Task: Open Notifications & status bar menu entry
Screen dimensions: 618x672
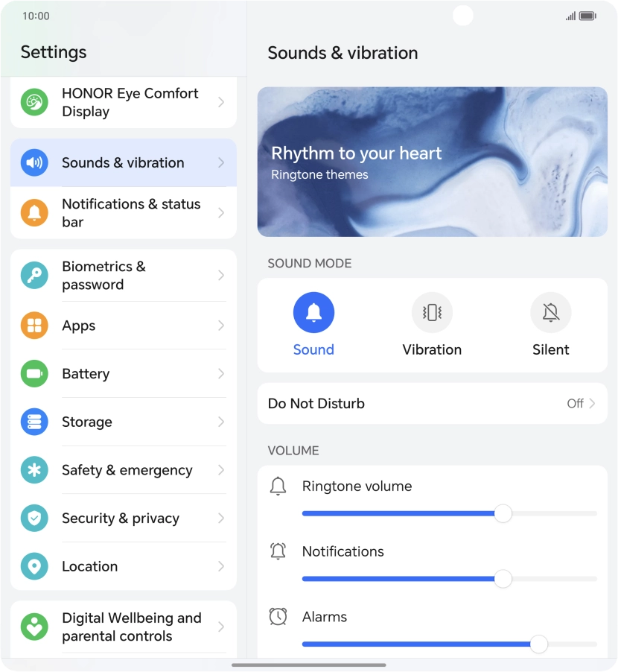Action: [124, 213]
